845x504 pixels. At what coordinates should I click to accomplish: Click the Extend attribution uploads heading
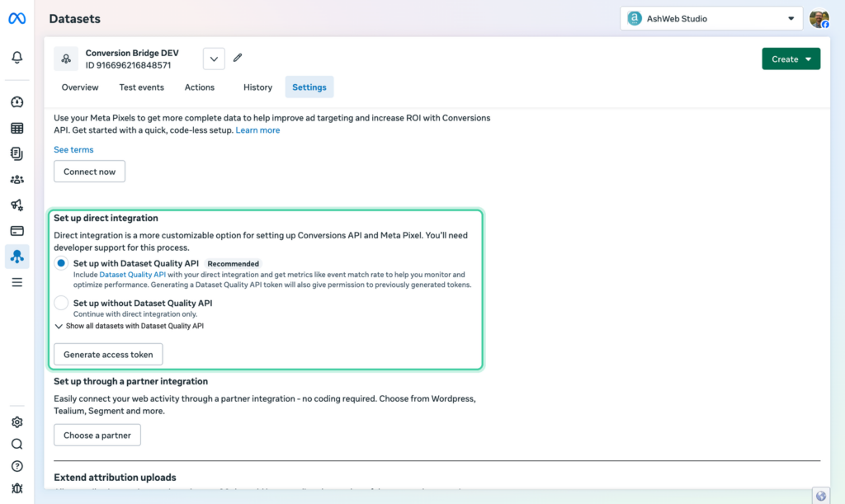(x=115, y=478)
